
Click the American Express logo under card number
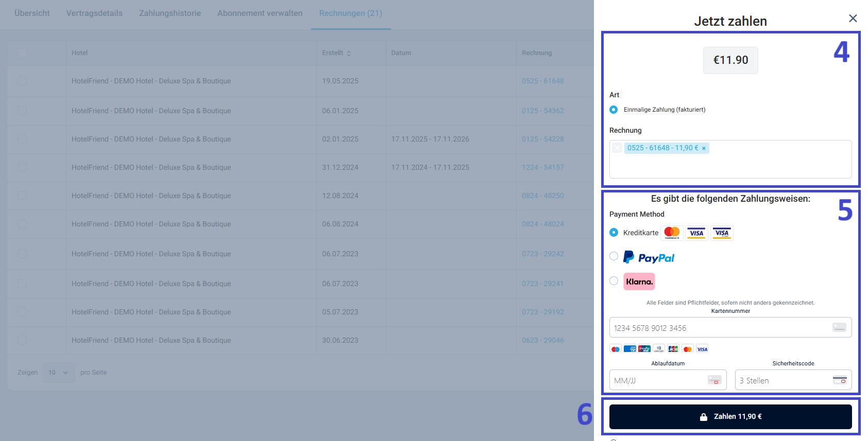point(629,349)
